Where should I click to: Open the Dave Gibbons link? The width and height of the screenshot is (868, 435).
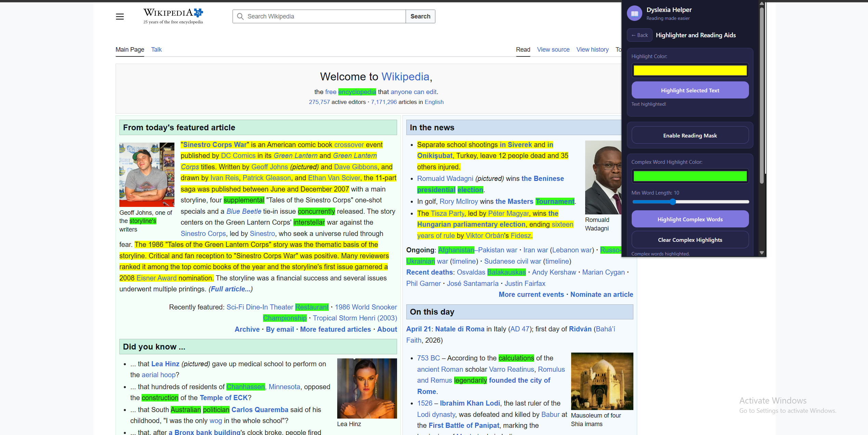(356, 167)
